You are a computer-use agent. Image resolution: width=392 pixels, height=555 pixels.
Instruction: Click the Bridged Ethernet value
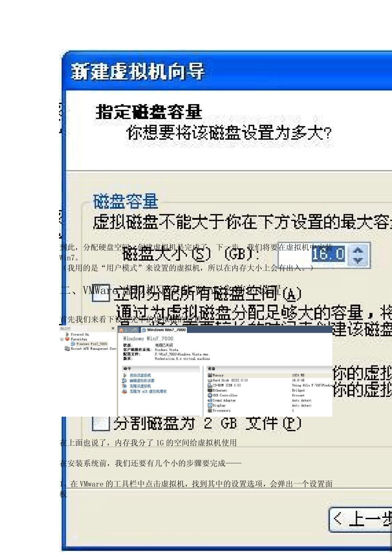coord(298,390)
